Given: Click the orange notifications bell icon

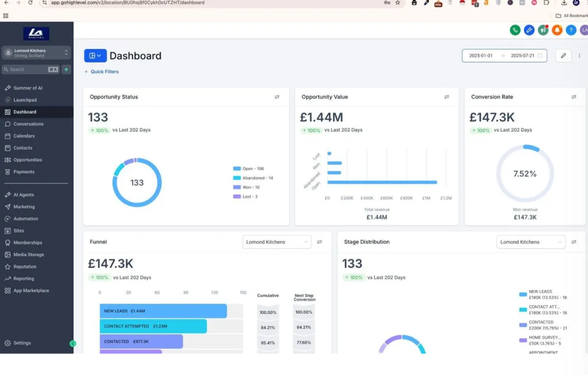Looking at the screenshot, I should [557, 30].
